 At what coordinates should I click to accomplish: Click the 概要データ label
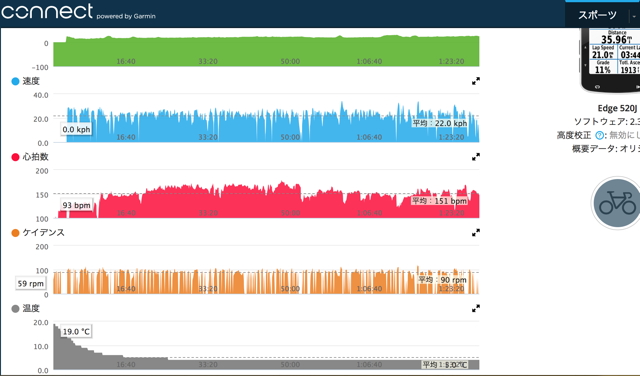(593, 149)
